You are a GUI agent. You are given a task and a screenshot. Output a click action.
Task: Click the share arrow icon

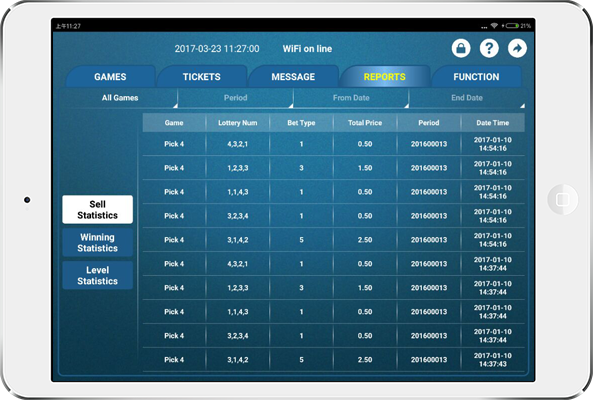(517, 48)
